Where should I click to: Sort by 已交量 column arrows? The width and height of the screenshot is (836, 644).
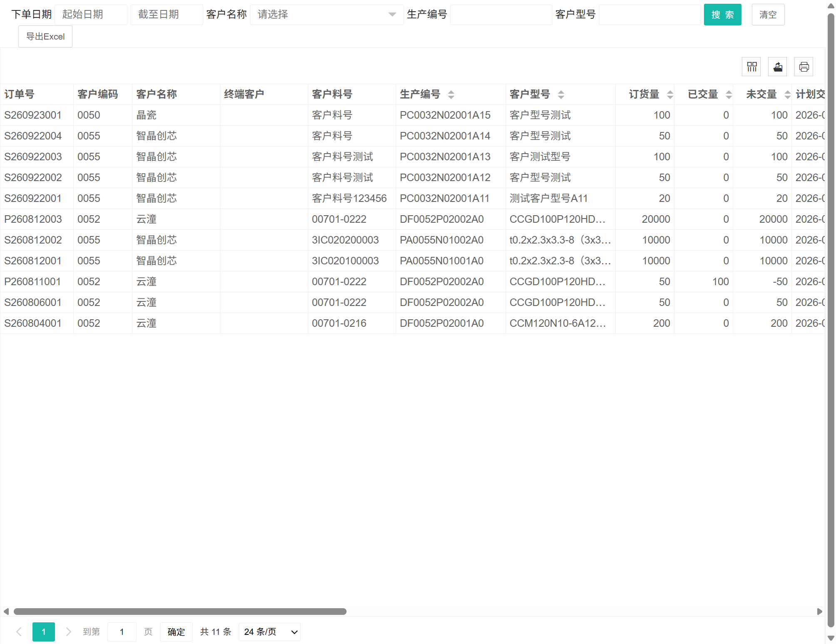click(729, 94)
